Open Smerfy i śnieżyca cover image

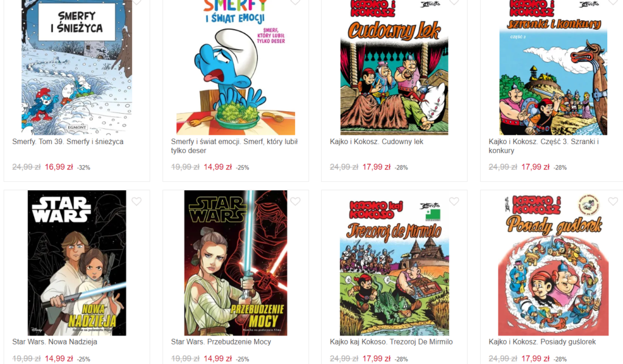click(x=77, y=67)
